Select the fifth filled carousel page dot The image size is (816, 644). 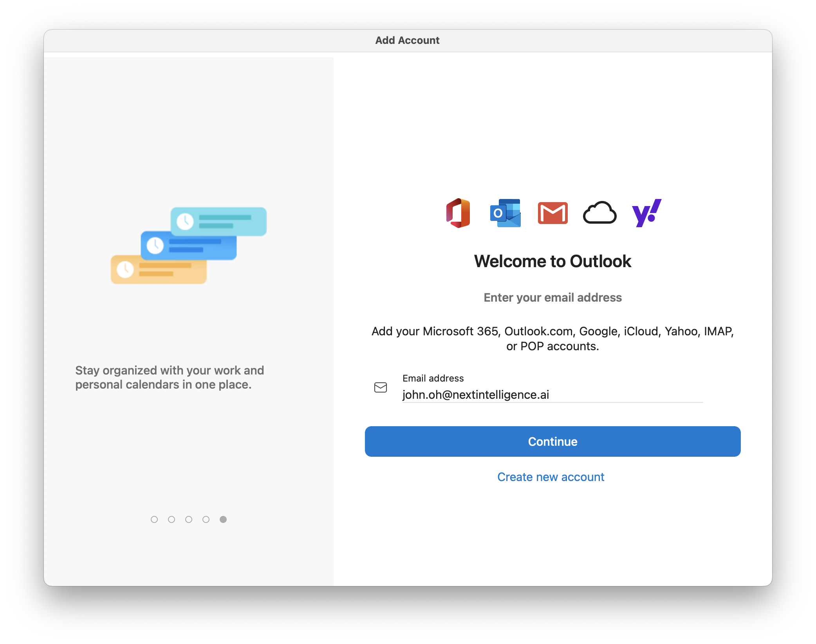pos(223,519)
